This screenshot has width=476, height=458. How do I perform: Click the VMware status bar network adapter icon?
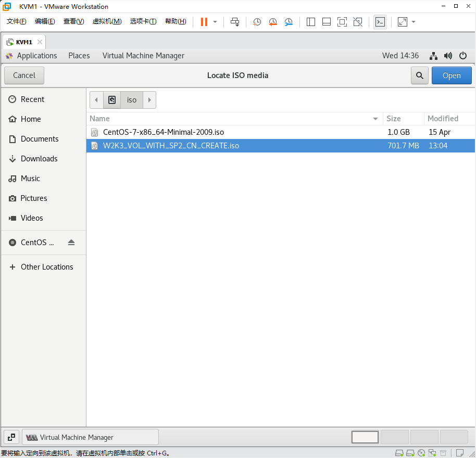click(x=432, y=453)
